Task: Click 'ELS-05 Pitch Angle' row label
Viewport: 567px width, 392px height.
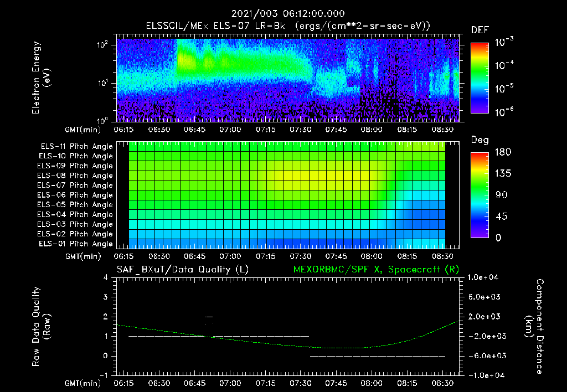Action: click(x=75, y=205)
